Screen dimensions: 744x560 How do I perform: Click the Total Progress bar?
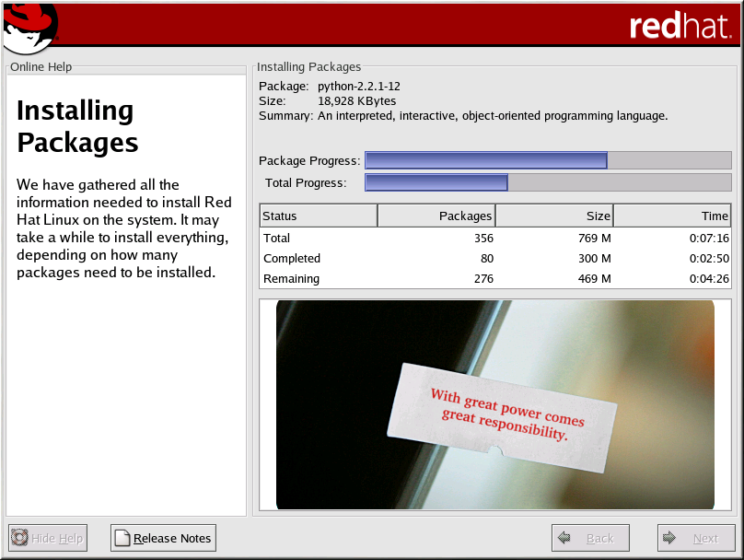click(x=548, y=182)
